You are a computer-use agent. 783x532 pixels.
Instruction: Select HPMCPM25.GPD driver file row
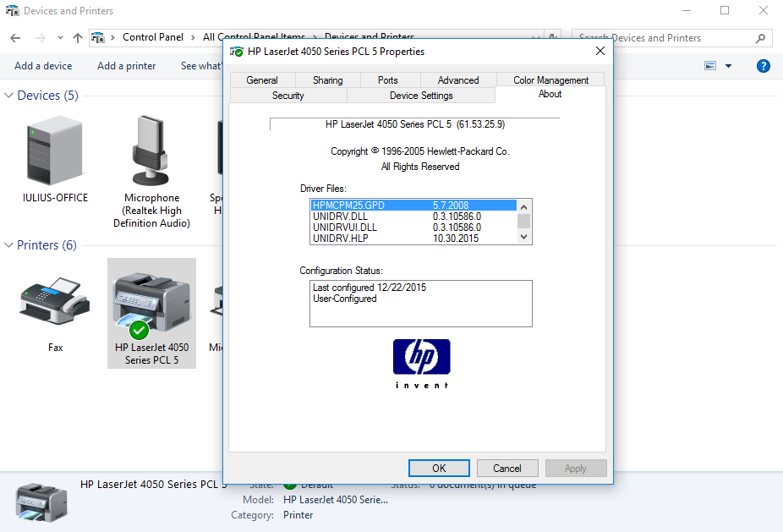413,206
